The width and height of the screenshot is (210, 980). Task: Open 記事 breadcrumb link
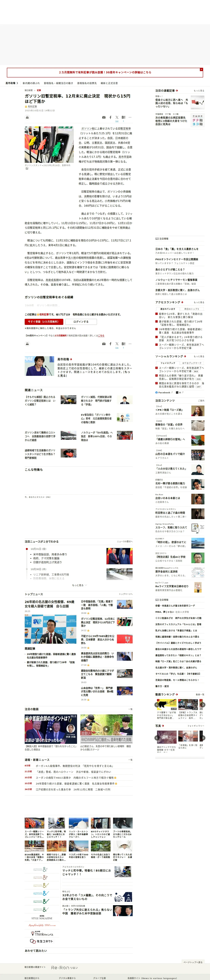(x=39, y=90)
